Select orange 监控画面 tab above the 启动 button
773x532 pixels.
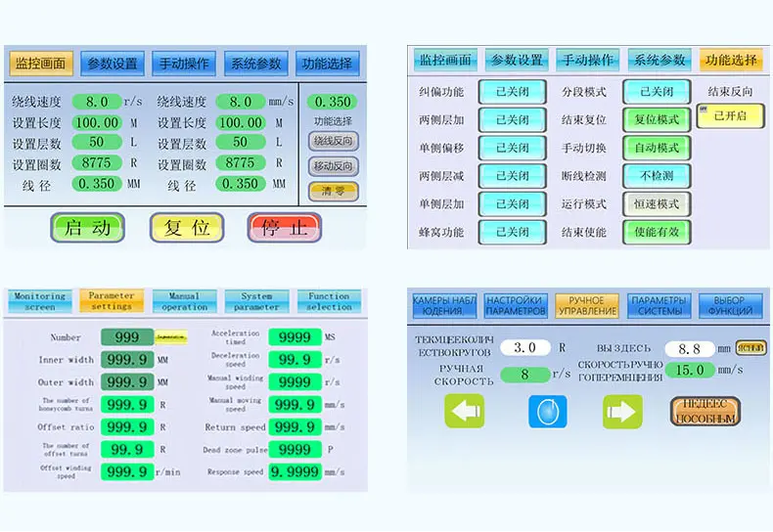click(x=41, y=64)
